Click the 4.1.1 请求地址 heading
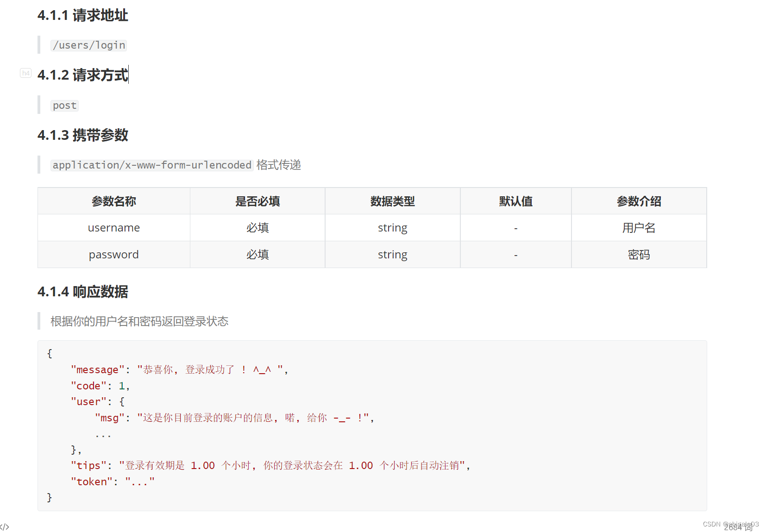This screenshot has width=766, height=532. click(x=82, y=15)
